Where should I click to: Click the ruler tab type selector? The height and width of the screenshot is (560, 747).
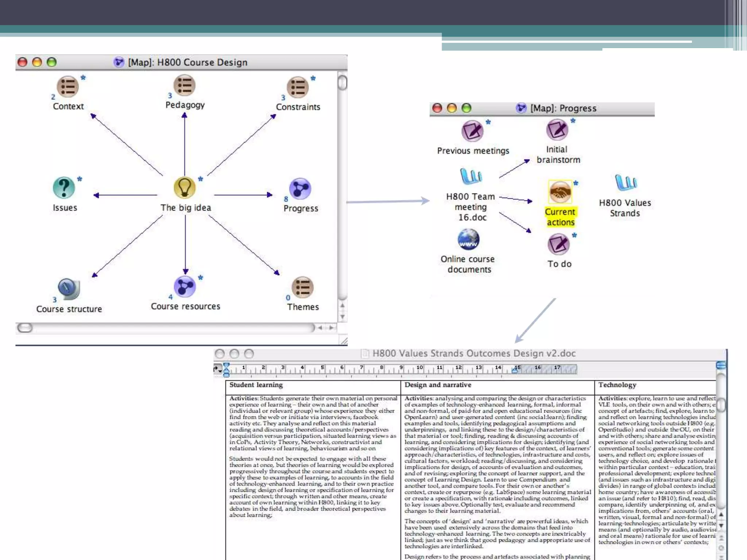coord(217,369)
